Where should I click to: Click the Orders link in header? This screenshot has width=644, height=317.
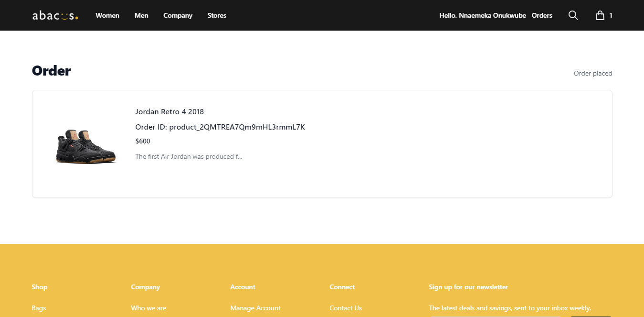[542, 15]
